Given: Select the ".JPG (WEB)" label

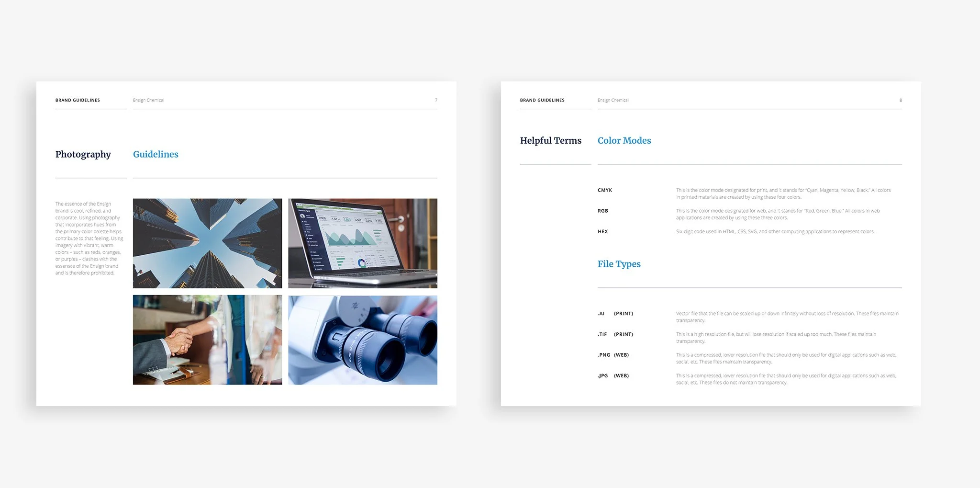Looking at the screenshot, I should (613, 375).
